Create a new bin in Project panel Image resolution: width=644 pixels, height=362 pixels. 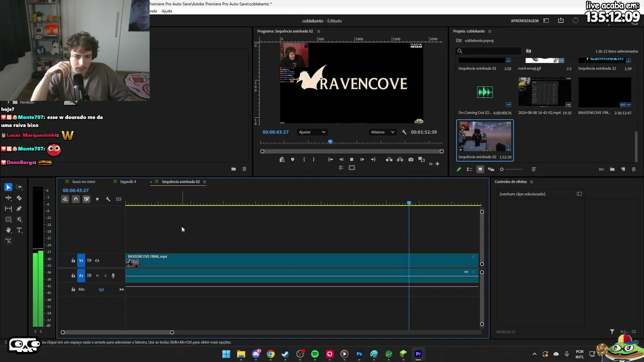(x=612, y=169)
